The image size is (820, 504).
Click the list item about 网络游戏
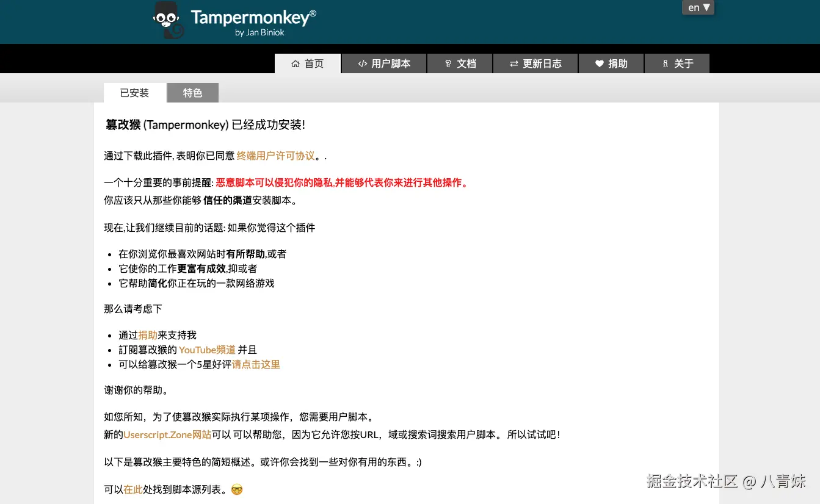coord(197,283)
